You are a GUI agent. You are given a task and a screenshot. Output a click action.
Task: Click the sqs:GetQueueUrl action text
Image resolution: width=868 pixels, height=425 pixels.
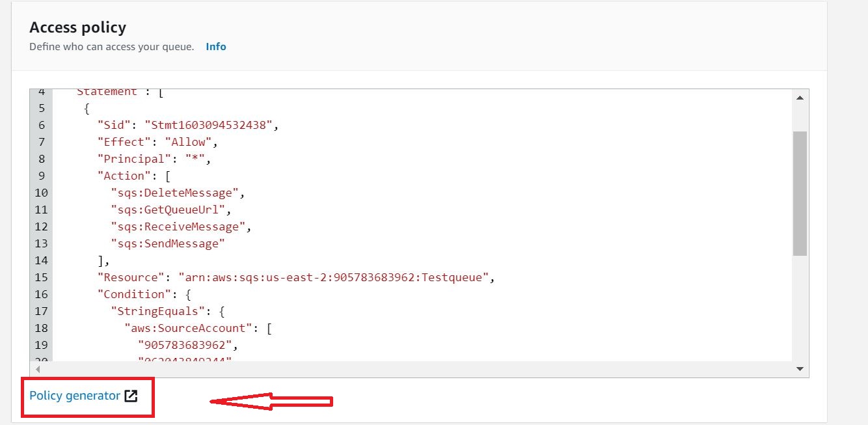click(170, 210)
